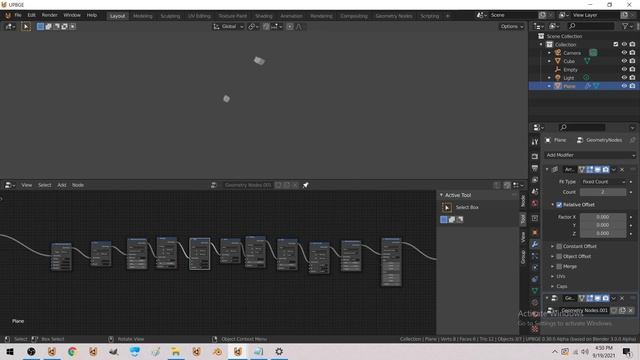Hide the Camera in viewport via eye icon
640x360 pixels.
coord(624,53)
